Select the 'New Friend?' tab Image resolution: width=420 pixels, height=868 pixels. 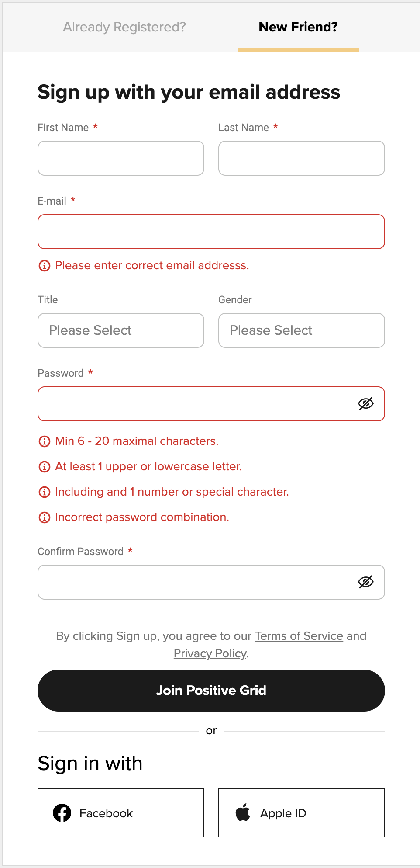[x=298, y=27]
